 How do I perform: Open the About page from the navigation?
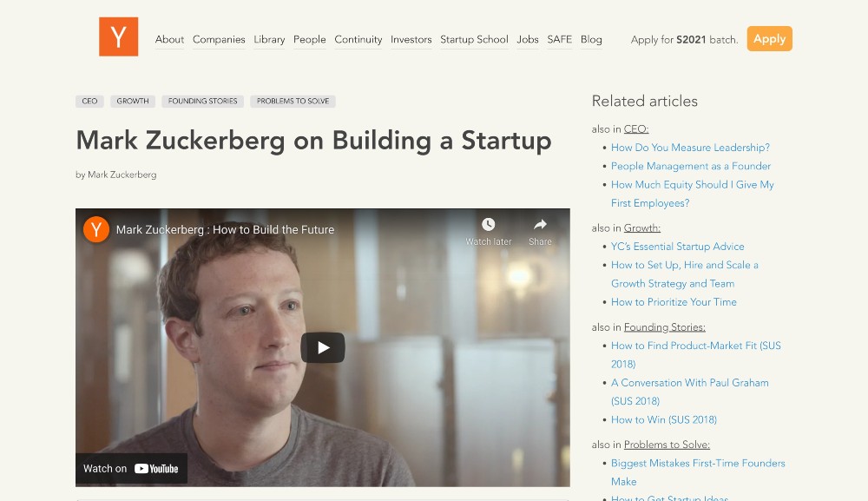click(x=169, y=39)
